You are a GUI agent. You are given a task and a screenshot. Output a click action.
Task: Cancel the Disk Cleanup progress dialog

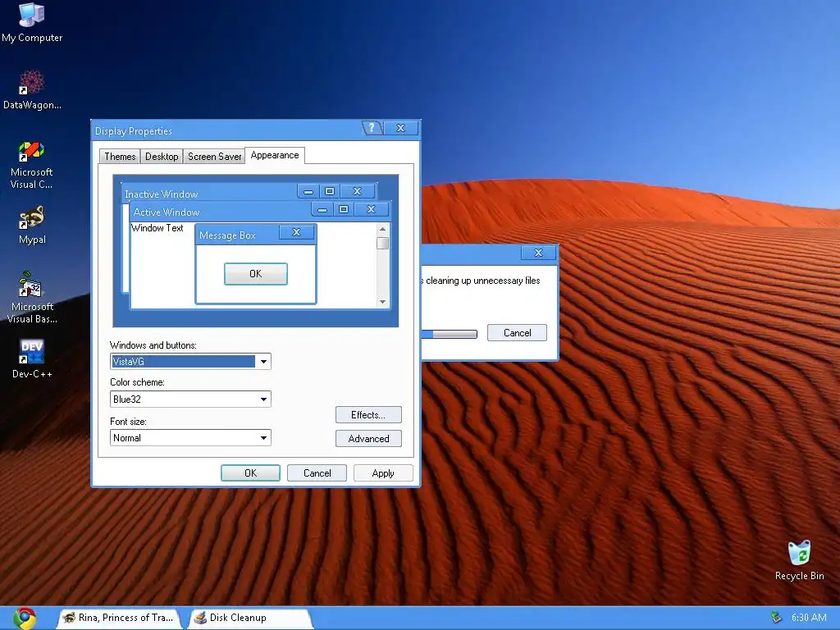pyautogui.click(x=517, y=333)
